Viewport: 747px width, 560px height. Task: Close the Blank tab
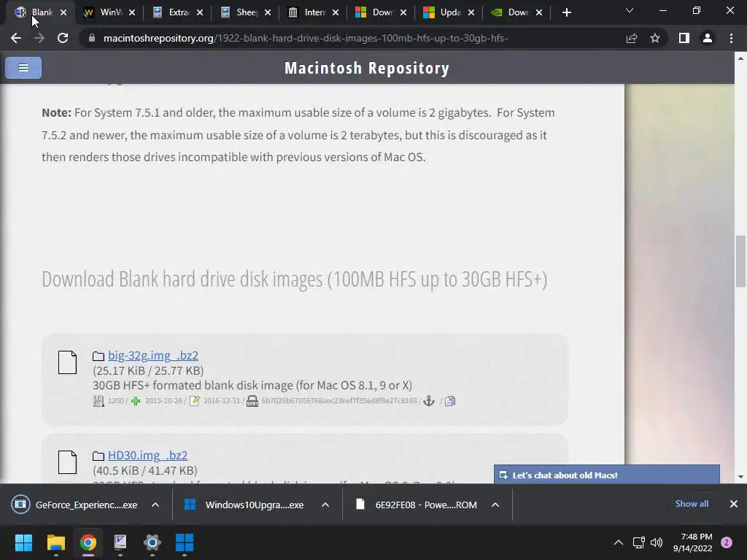pos(63,13)
